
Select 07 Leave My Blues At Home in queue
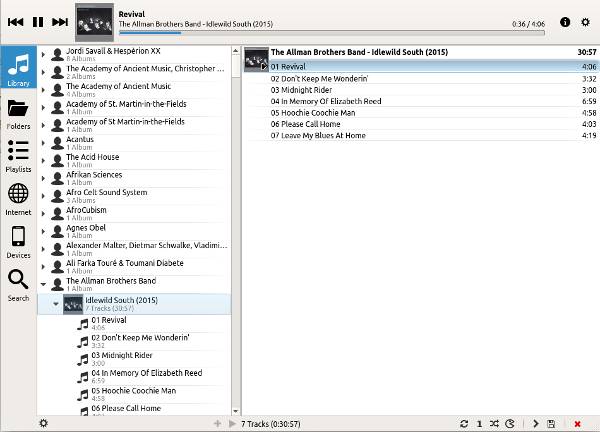click(x=421, y=135)
